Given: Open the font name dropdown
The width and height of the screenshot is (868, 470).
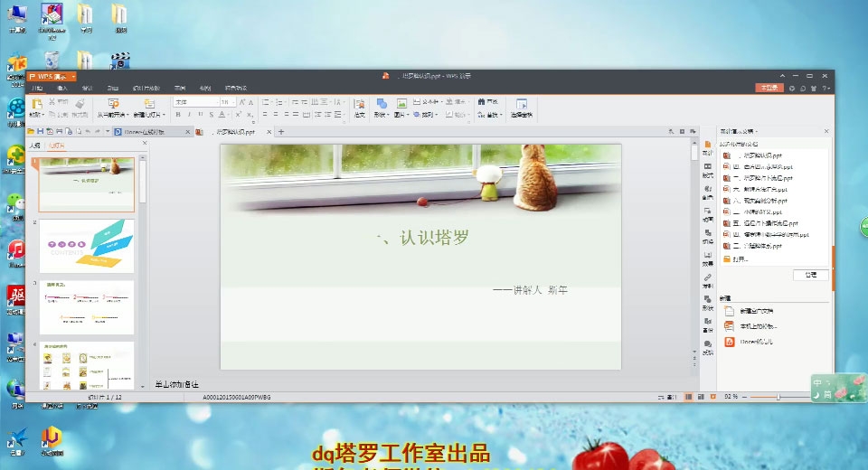Looking at the screenshot, I should [216, 102].
